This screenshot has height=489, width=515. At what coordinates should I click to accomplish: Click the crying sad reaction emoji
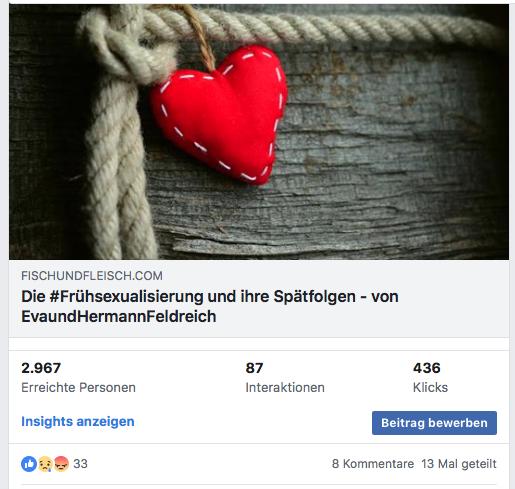point(45,464)
